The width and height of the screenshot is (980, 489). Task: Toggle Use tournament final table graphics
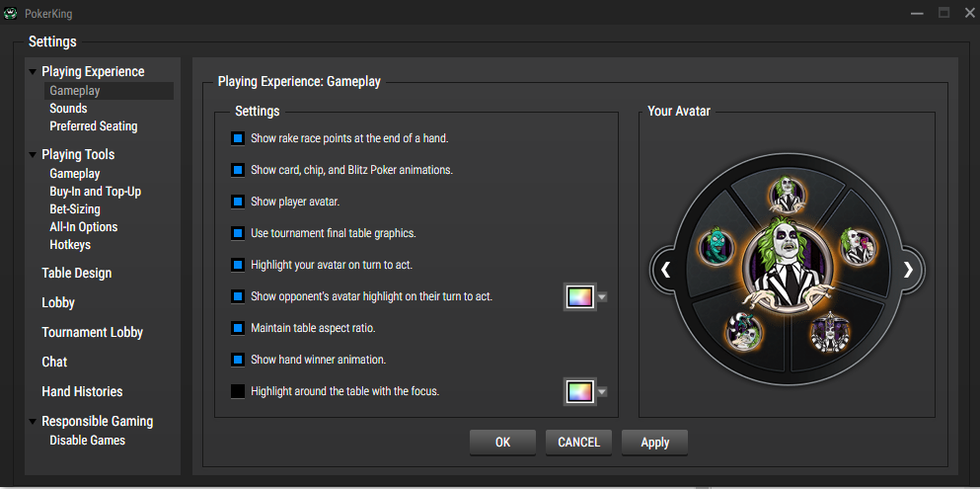[x=238, y=233]
